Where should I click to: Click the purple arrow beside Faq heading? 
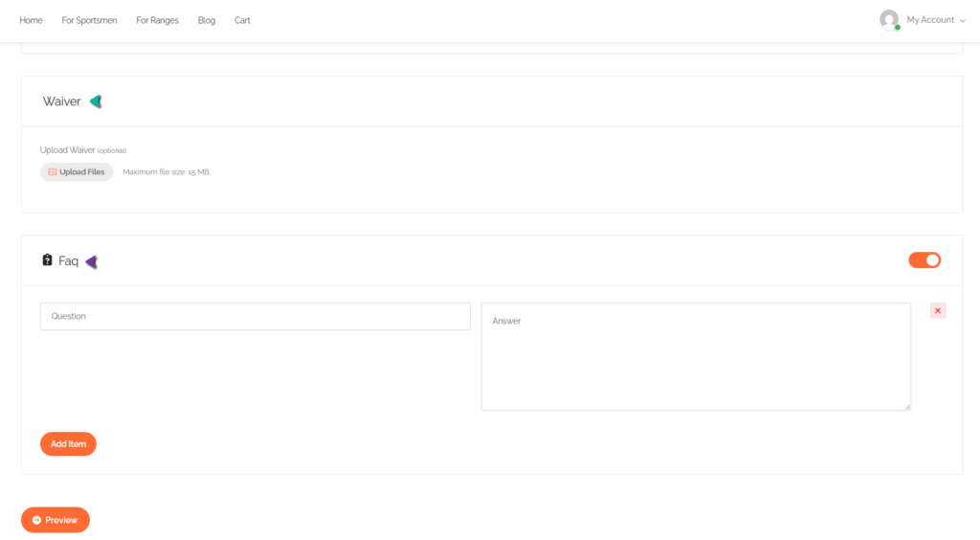92,262
